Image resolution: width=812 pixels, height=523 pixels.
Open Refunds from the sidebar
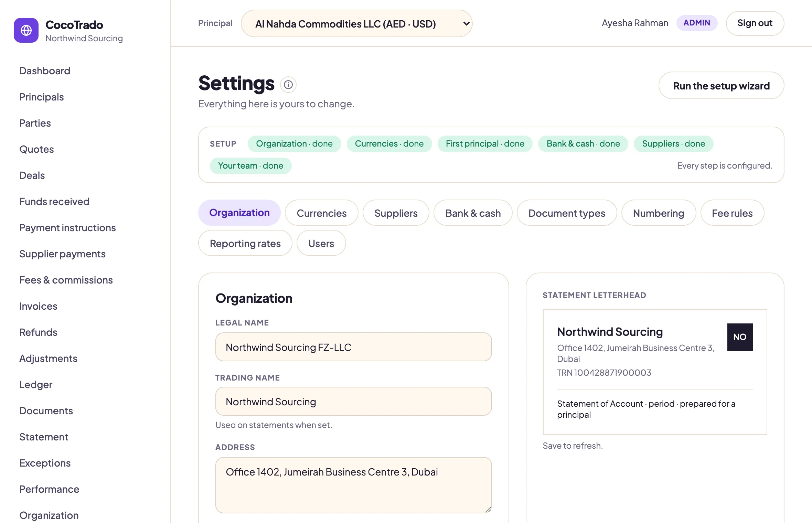pos(38,332)
